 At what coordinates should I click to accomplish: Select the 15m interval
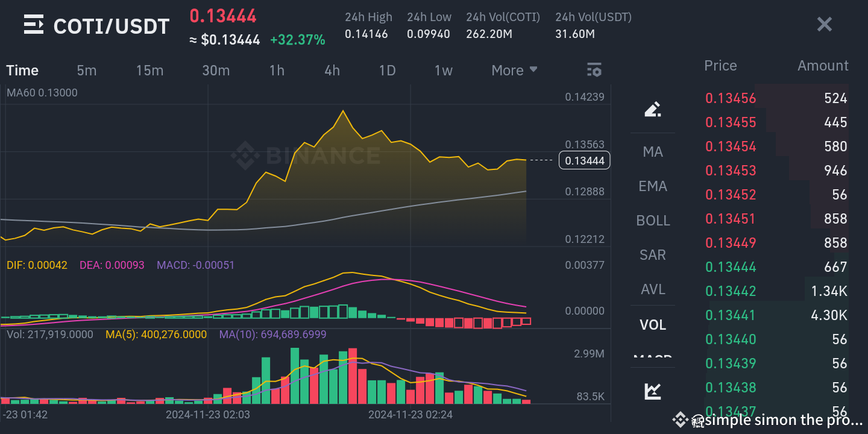click(x=149, y=70)
